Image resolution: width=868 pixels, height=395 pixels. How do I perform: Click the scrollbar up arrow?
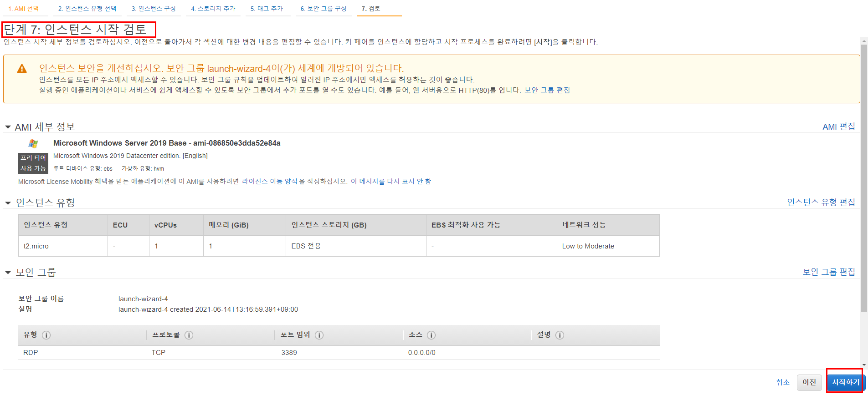864,41
